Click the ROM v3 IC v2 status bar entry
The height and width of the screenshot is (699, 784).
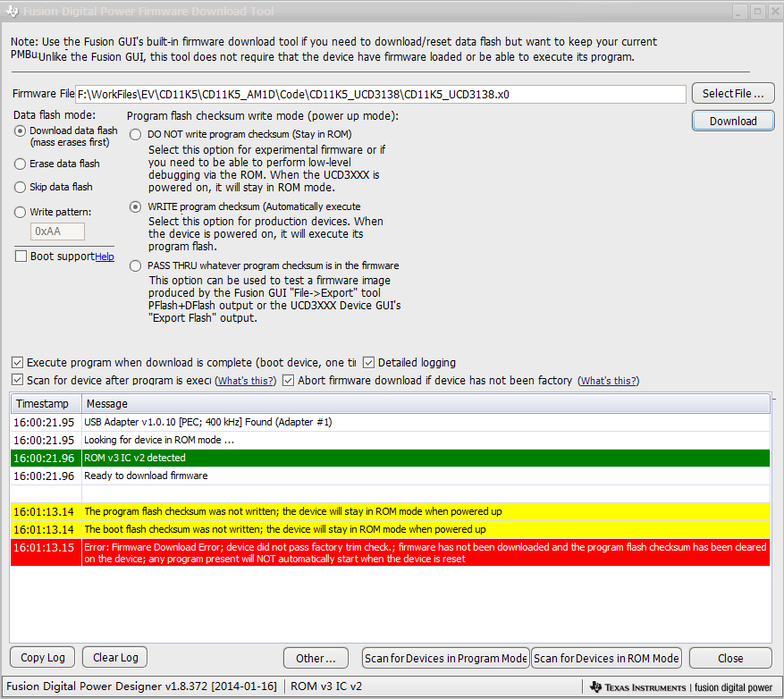point(326,686)
